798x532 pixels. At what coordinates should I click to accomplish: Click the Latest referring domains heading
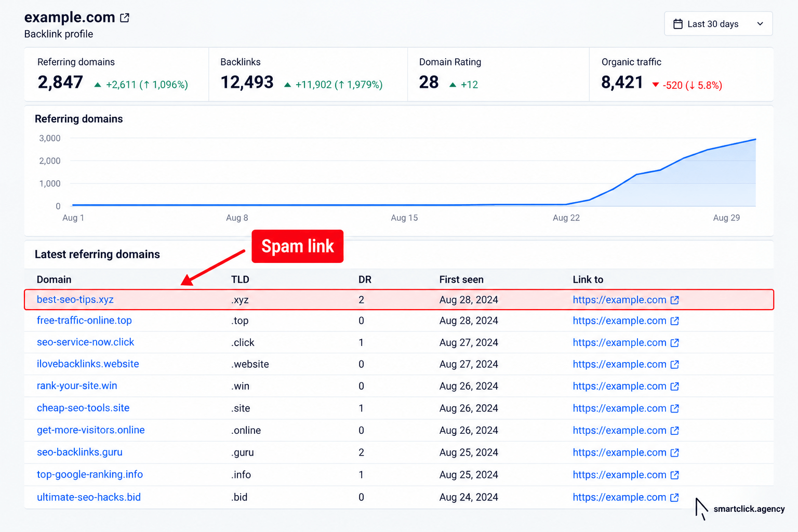click(97, 254)
